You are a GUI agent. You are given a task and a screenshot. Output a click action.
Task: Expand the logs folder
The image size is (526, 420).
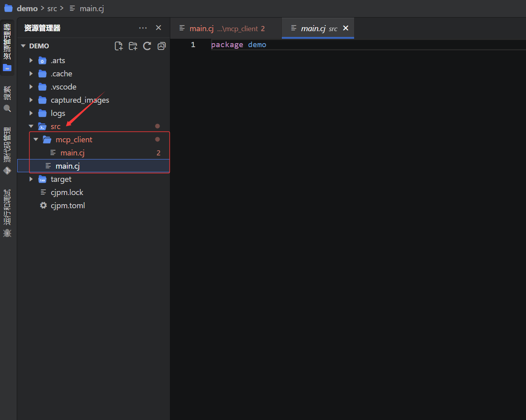point(31,113)
